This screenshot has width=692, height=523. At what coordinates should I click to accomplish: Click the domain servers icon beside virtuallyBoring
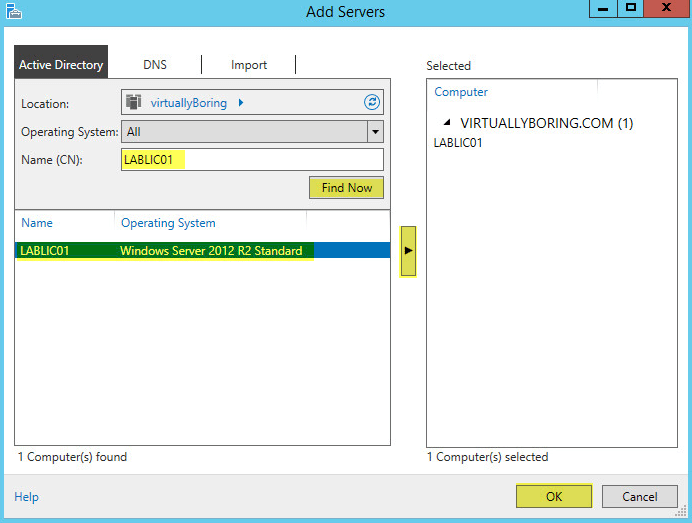(133, 102)
